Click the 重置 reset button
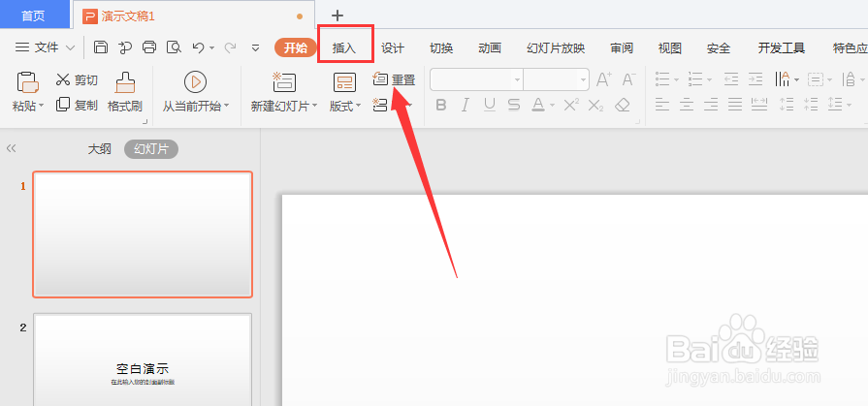This screenshot has width=868, height=406. pos(394,79)
